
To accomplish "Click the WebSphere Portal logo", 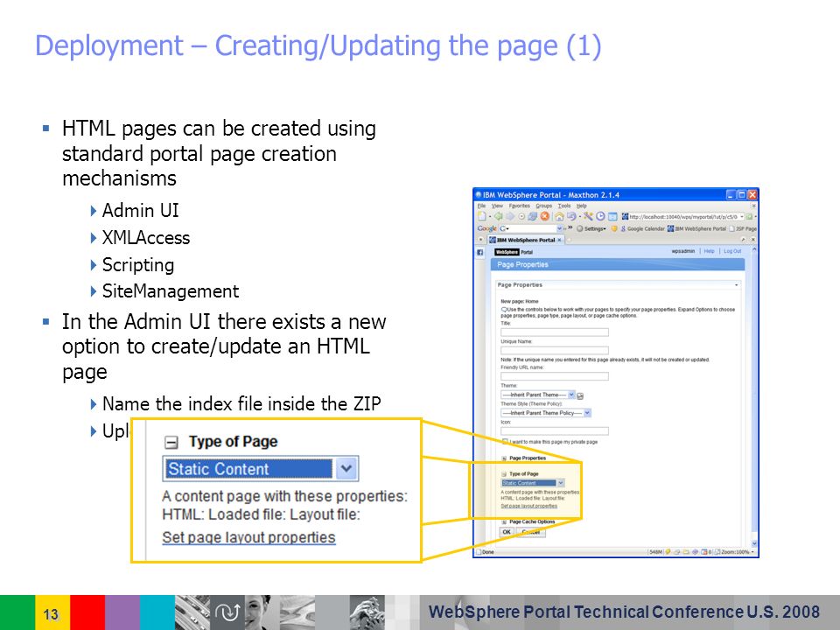I will pyautogui.click(x=514, y=252).
